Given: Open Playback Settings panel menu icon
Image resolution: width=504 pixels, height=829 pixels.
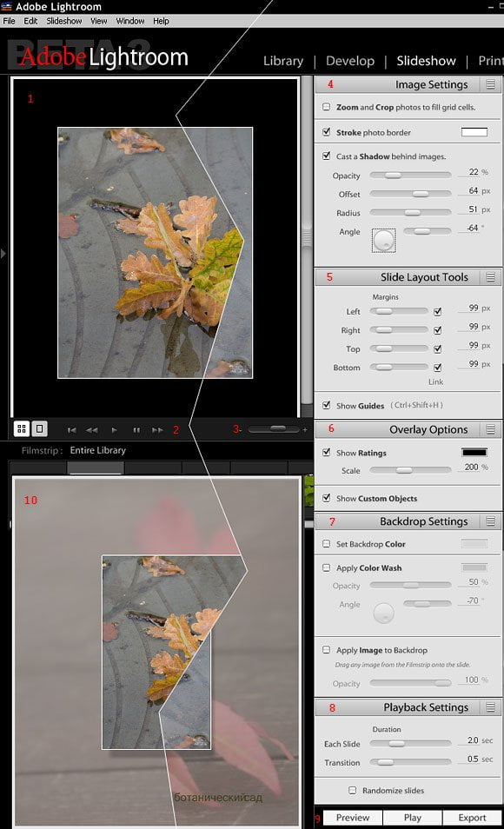Looking at the screenshot, I should [x=491, y=707].
